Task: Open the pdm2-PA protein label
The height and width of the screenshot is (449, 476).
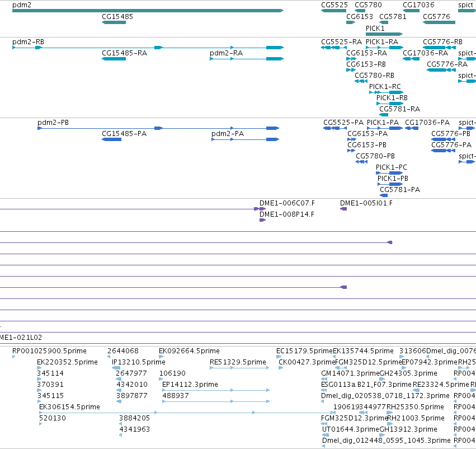Action: pos(228,134)
